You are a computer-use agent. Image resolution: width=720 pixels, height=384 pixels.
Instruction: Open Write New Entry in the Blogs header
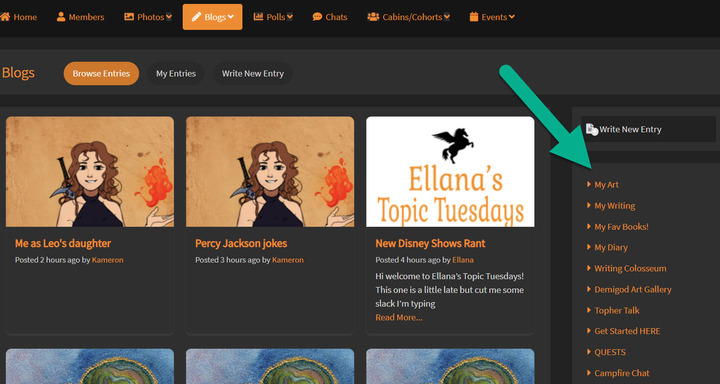(x=253, y=73)
